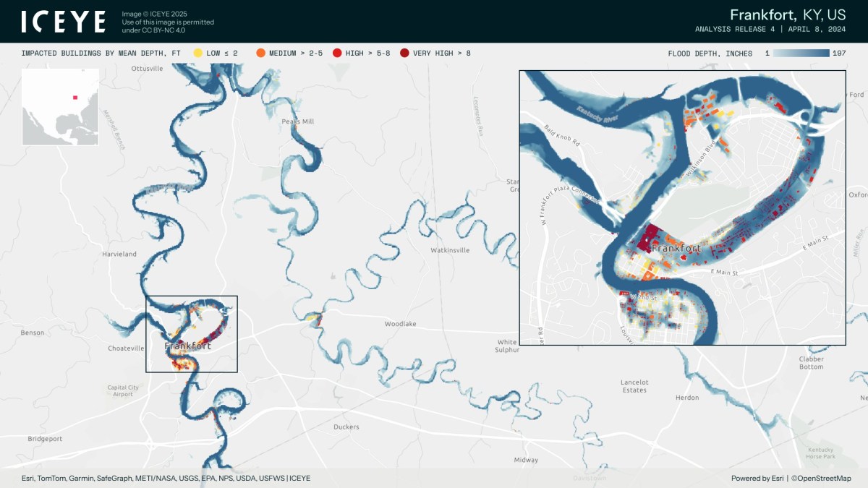
Task: Click the Watkinsville place label
Action: pos(450,250)
